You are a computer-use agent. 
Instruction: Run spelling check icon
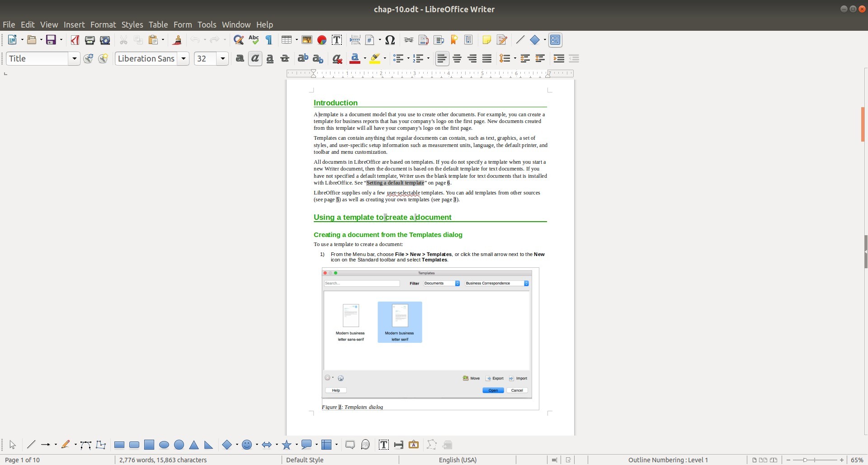[254, 40]
